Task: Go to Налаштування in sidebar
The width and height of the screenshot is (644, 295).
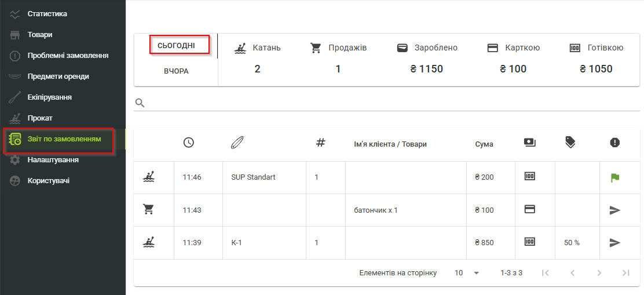Action: click(53, 159)
